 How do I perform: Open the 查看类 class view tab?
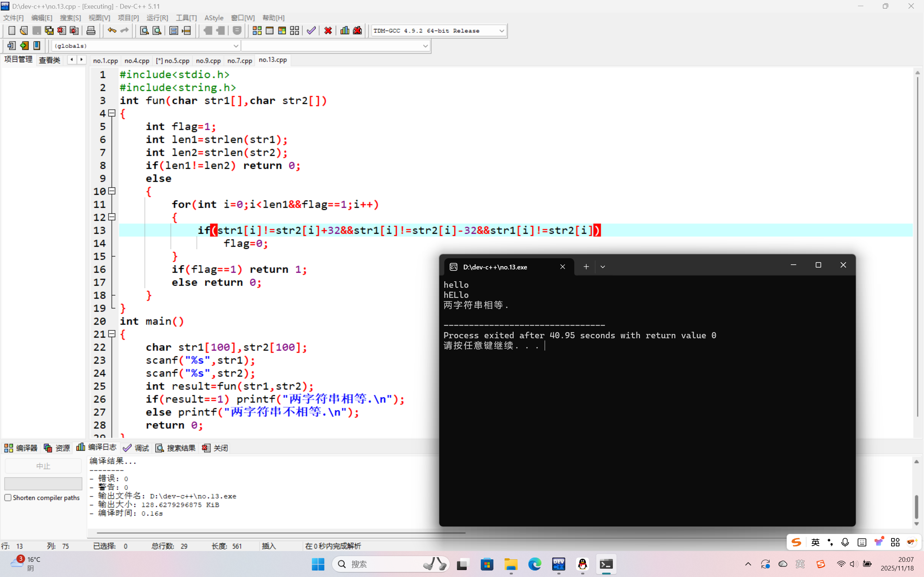coord(50,60)
